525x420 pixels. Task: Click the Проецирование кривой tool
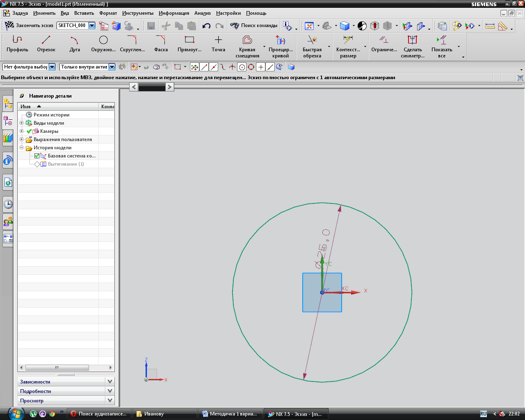click(281, 46)
